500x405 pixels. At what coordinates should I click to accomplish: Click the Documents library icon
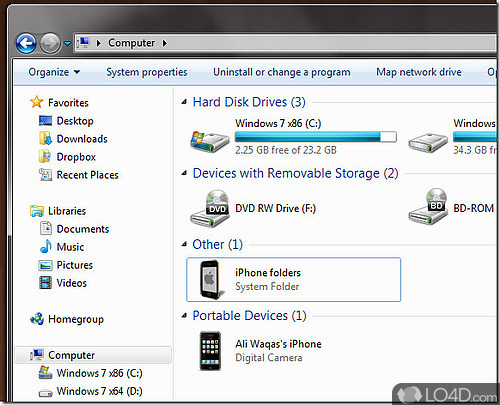(46, 229)
